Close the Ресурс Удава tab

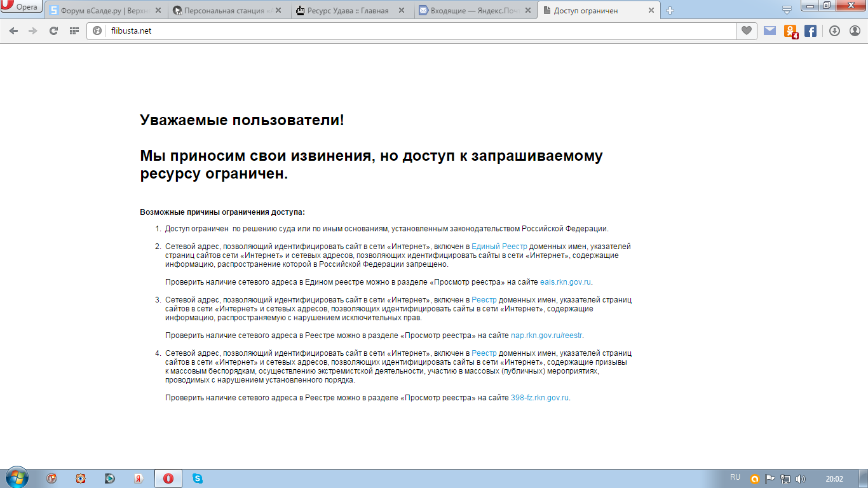(x=402, y=11)
